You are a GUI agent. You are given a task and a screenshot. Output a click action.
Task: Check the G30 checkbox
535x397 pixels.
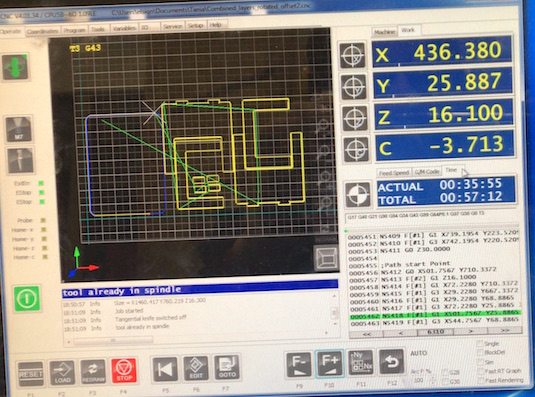click(446, 381)
